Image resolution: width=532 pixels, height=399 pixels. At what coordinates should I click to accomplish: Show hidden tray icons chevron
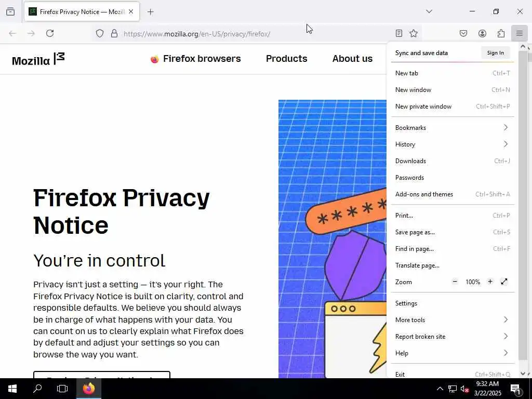pyautogui.click(x=440, y=389)
